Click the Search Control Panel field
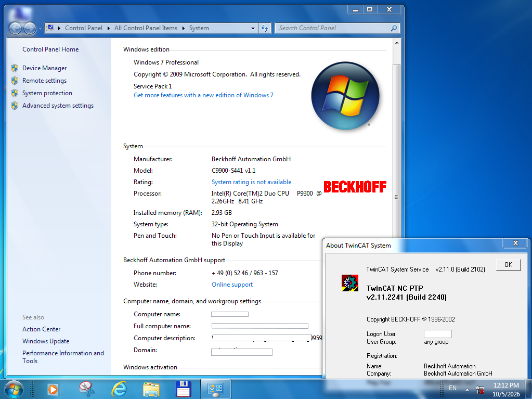 (x=334, y=28)
